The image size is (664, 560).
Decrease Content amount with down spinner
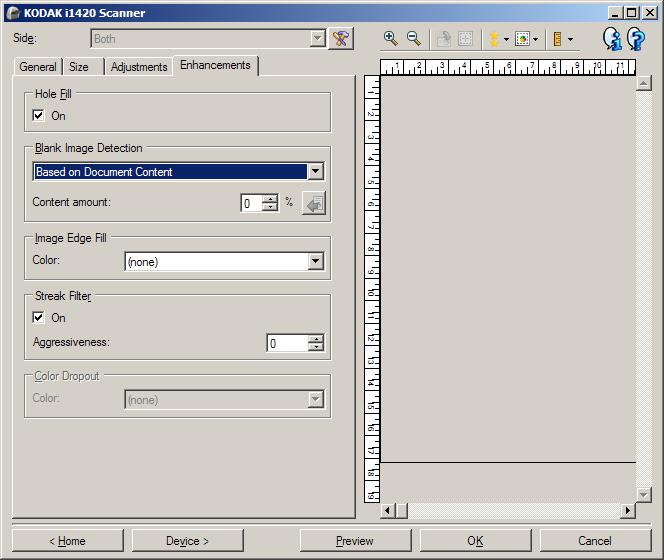[x=270, y=208]
